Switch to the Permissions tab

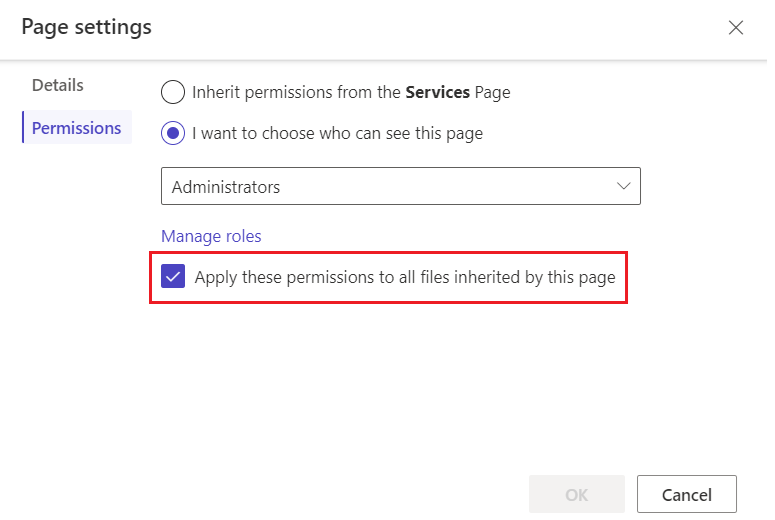(77, 128)
